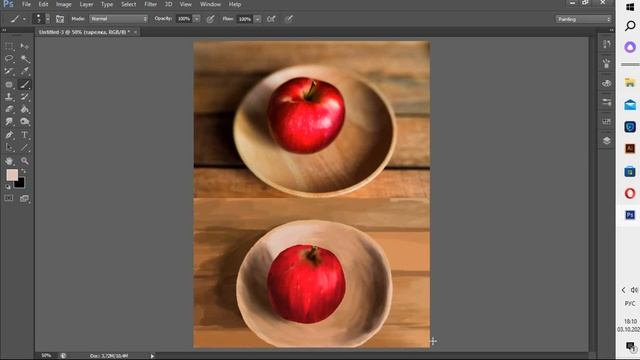Viewport: 640px width, 360px height.
Task: Select the Smudge tool
Action: click(x=9, y=122)
